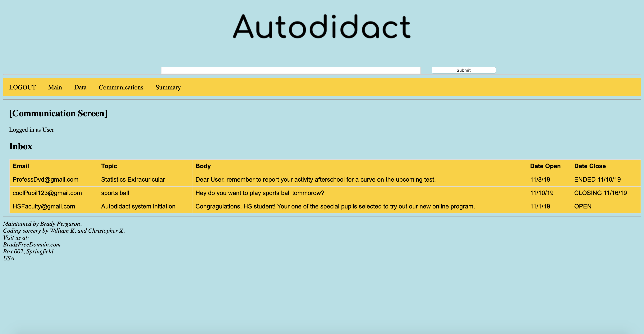Open the Summary nav link
The width and height of the screenshot is (644, 334).
point(168,87)
